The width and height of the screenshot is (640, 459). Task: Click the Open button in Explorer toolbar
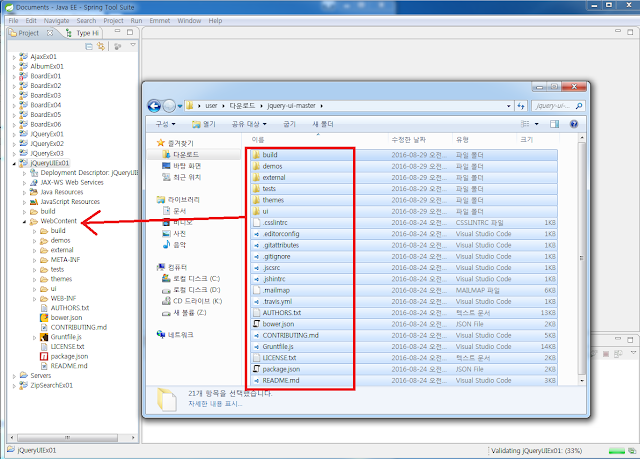[x=204, y=124]
